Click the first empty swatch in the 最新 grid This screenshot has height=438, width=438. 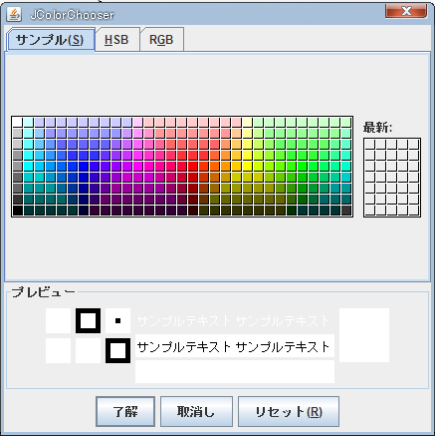(x=371, y=145)
